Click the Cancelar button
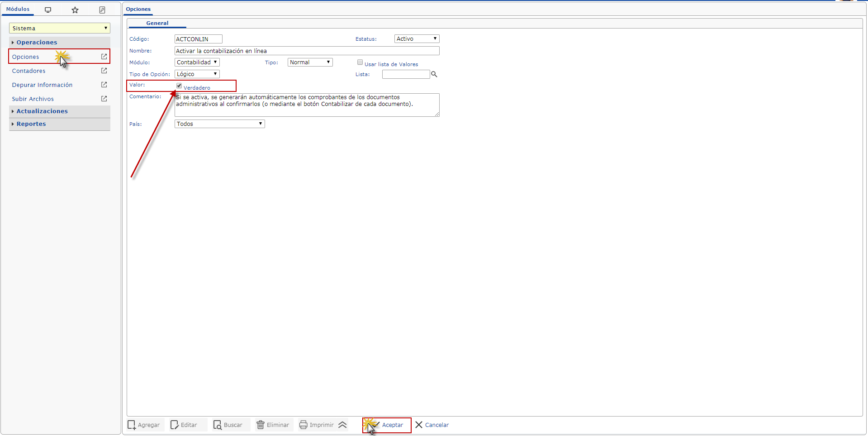Image resolution: width=868 pixels, height=436 pixels. tap(432, 425)
